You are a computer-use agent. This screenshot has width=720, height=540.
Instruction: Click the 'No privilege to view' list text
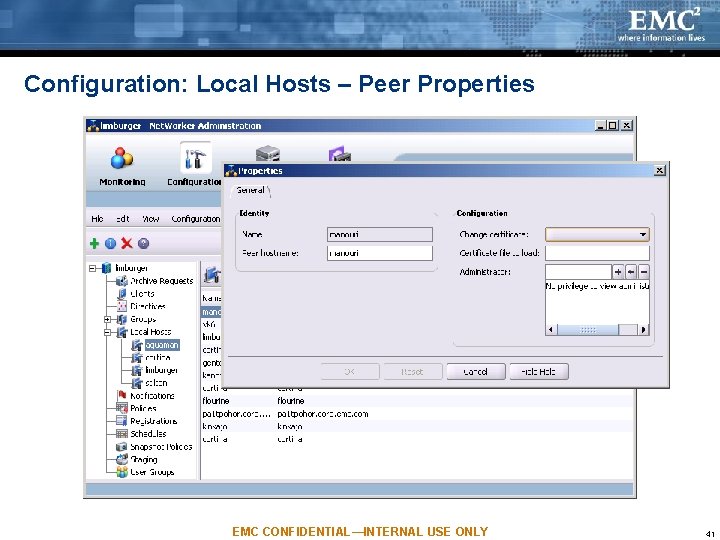[x=597, y=286]
